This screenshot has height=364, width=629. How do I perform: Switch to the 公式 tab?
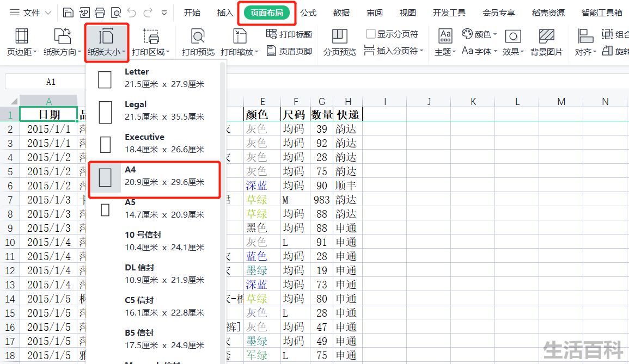pyautogui.click(x=308, y=13)
